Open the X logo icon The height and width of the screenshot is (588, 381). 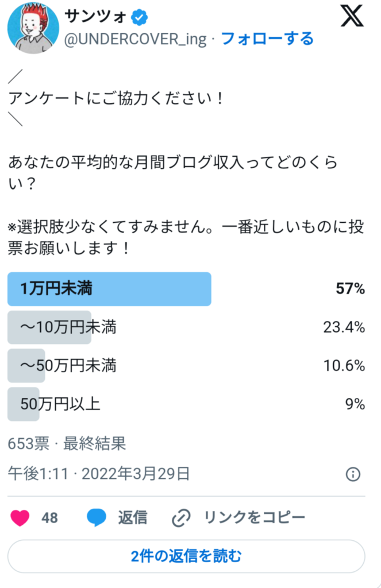click(352, 16)
